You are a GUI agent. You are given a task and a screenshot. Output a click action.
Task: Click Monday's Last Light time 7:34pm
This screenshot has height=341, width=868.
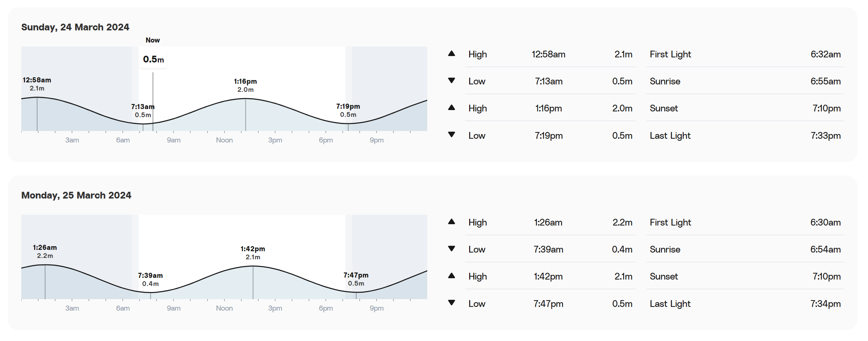coord(825,304)
